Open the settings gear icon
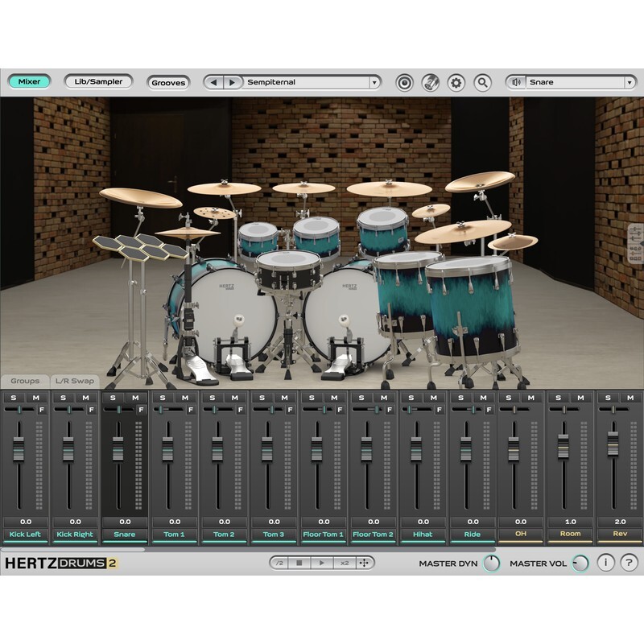The height and width of the screenshot is (644, 644). tap(456, 82)
